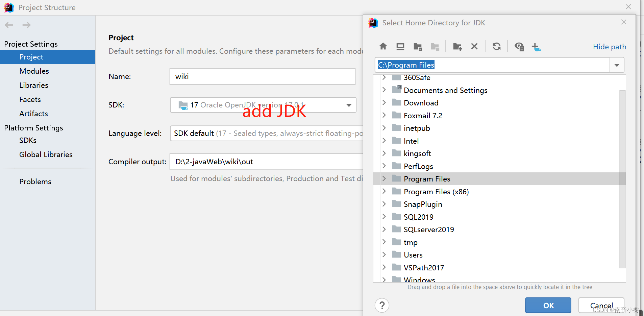The width and height of the screenshot is (644, 316).
Task: Toggle show hidden files and directories icon
Action: 519,46
